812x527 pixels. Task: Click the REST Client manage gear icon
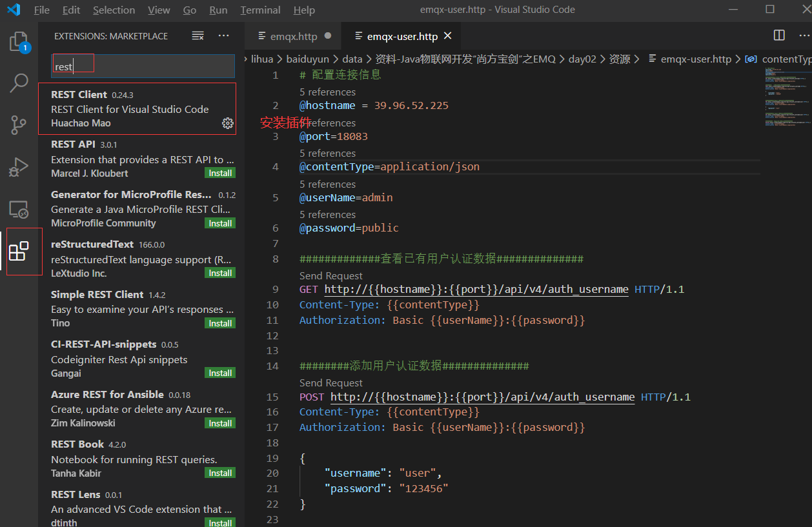[x=227, y=123]
